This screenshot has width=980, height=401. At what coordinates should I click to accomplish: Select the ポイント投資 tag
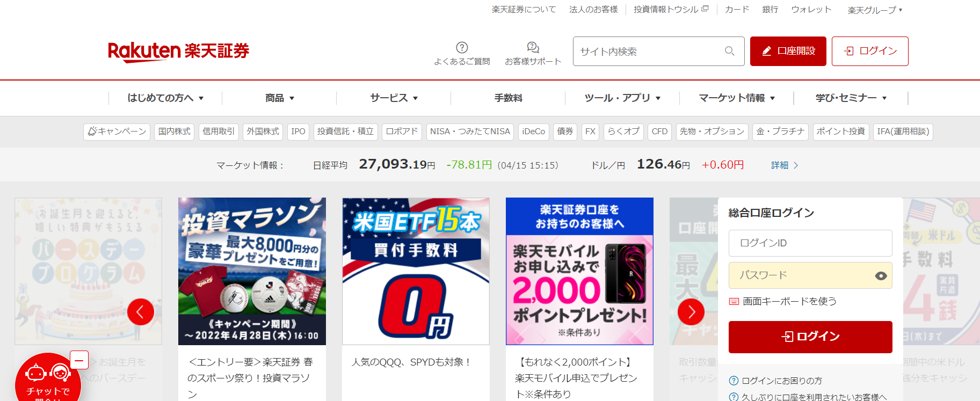(840, 132)
